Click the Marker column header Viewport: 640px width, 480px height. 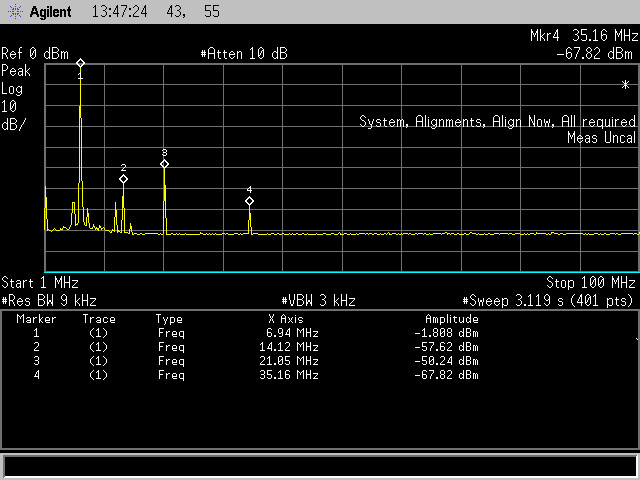(36, 319)
